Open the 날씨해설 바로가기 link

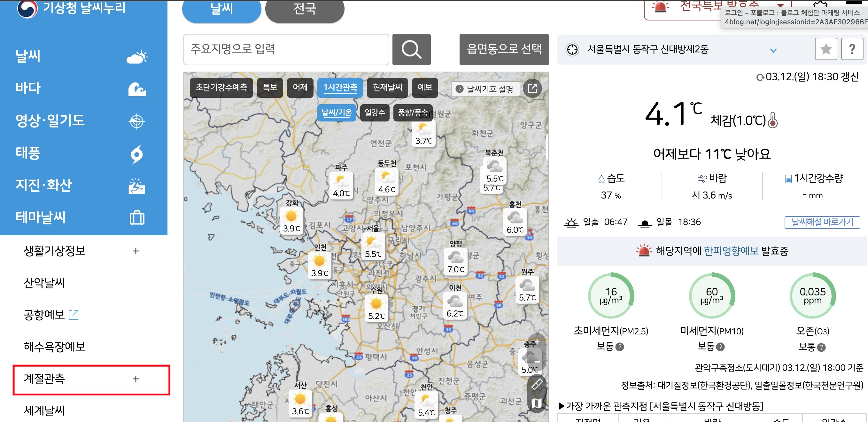(822, 222)
